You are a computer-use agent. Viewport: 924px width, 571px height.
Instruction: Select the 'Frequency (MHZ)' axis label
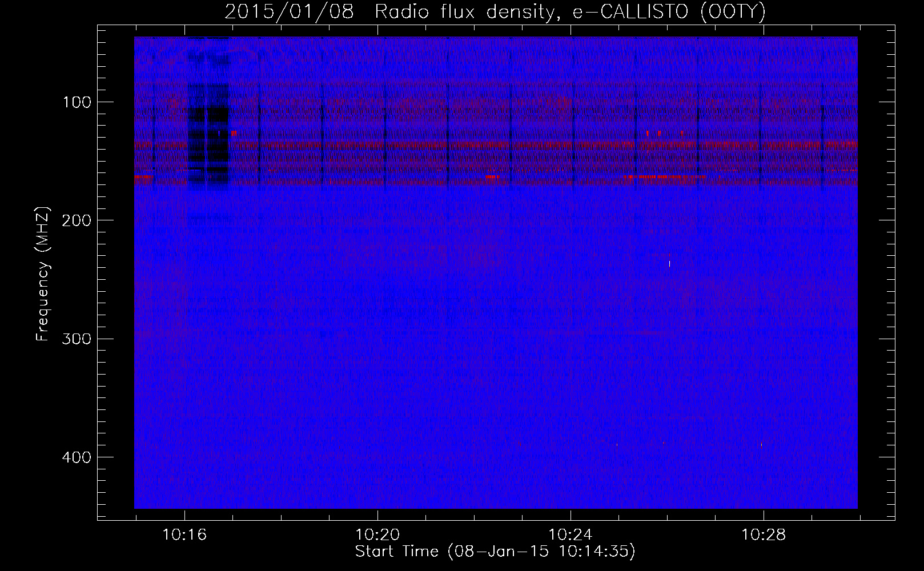coord(43,274)
